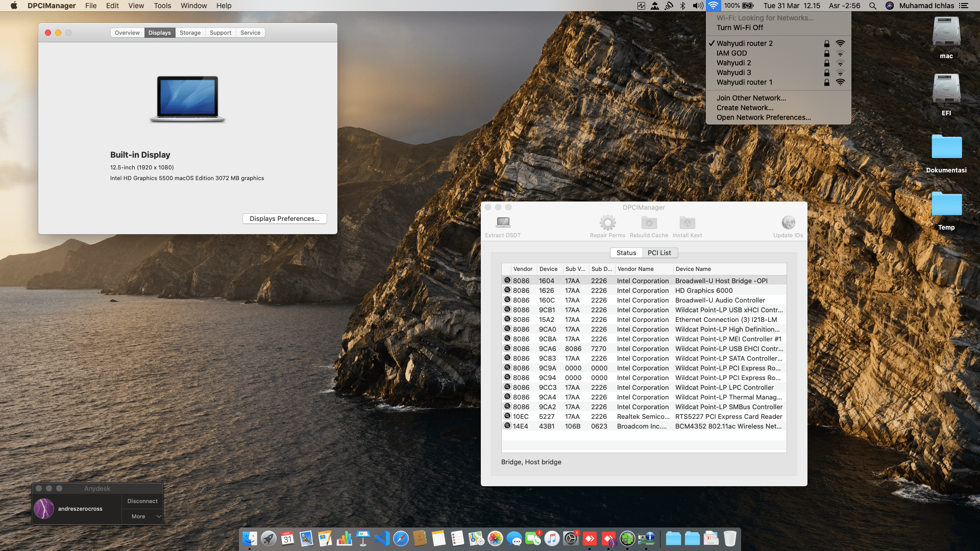Open the Tools menu in the menu bar
The height and width of the screenshot is (551, 980).
[162, 6]
